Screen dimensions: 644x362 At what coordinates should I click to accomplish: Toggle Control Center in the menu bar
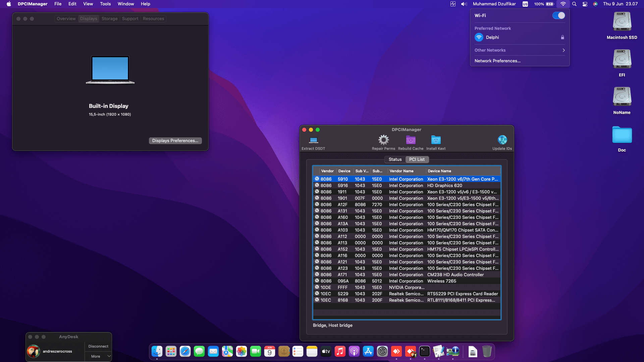coord(585,4)
